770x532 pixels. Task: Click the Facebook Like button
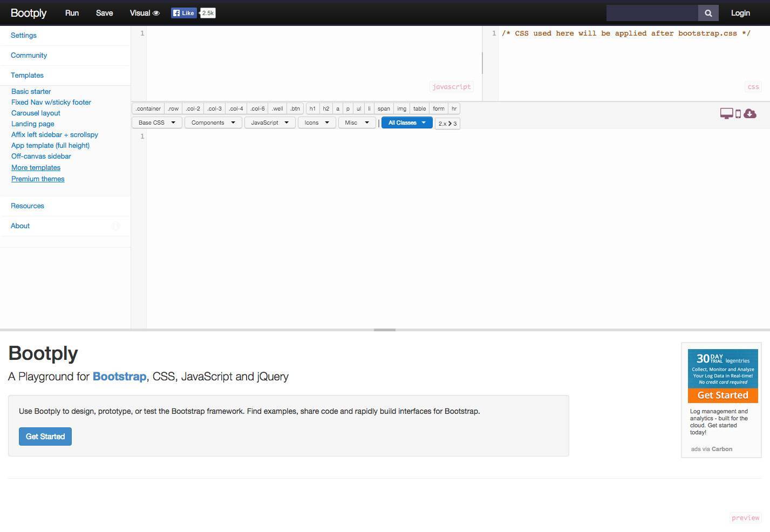click(184, 13)
